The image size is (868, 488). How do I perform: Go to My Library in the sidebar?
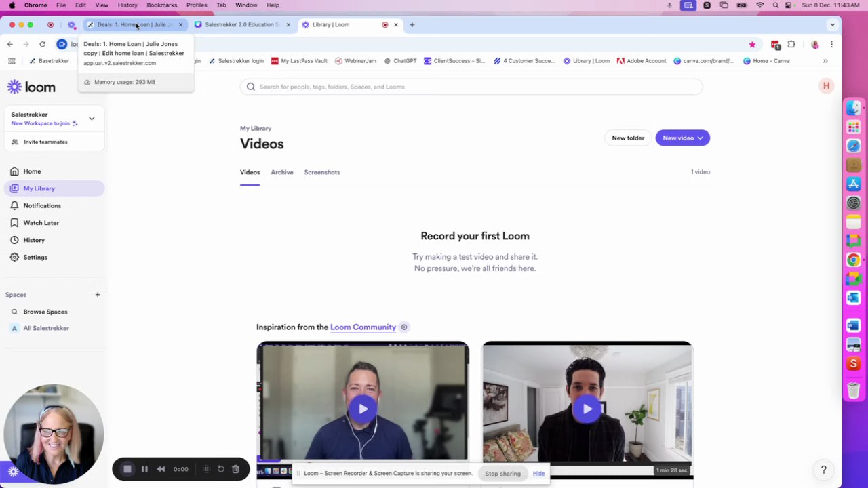click(54, 188)
